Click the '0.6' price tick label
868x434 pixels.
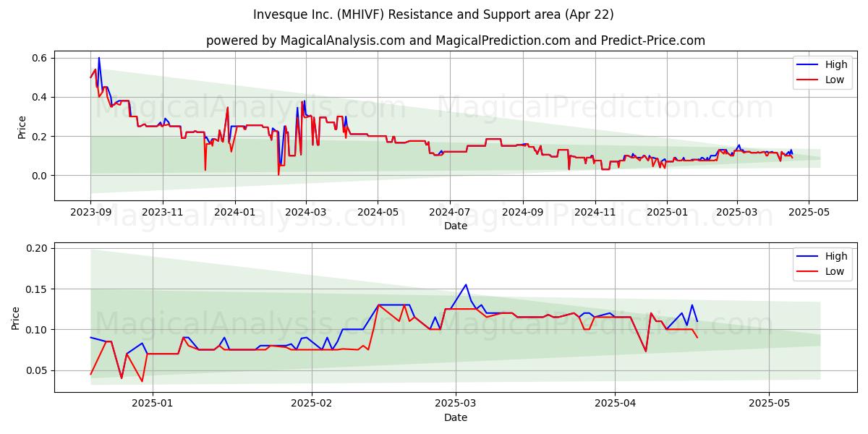(41, 58)
